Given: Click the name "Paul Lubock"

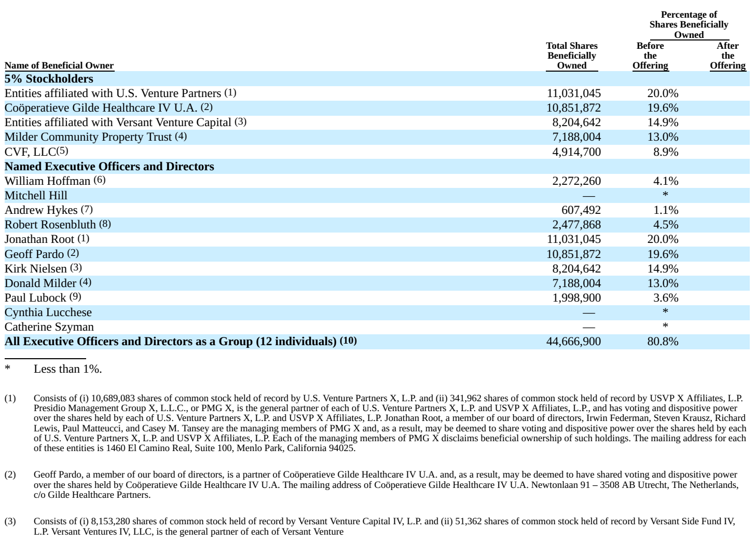Looking at the screenshot, I should pos(35,298).
